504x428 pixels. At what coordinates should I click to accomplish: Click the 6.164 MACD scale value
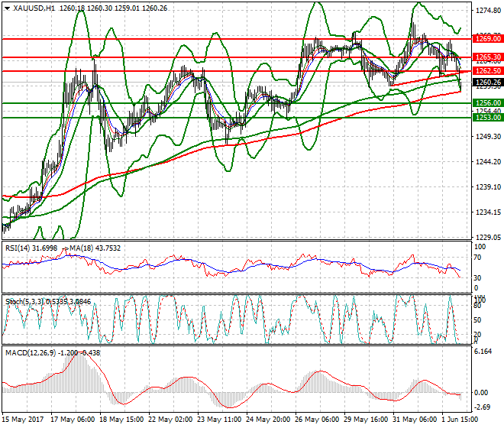(483, 352)
